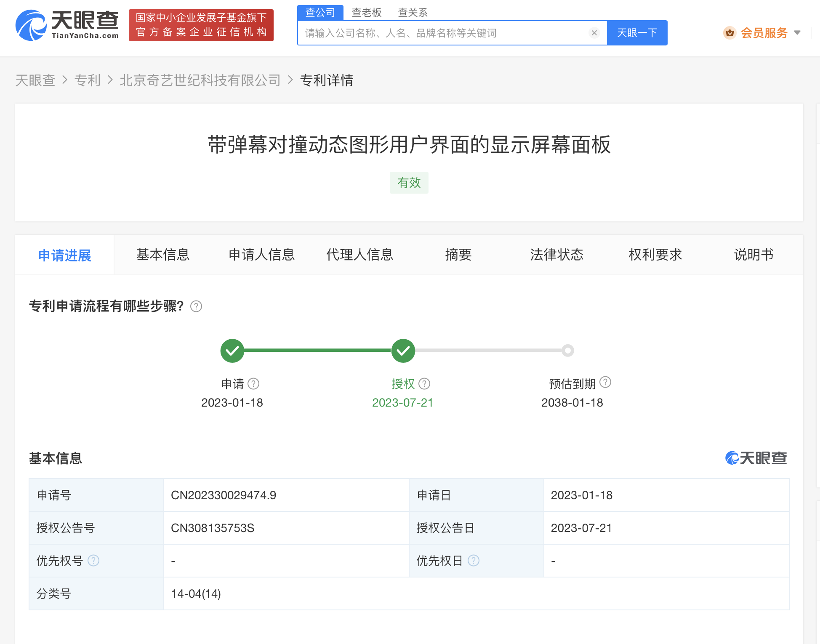
Task: Expand the 会员服务 dropdown arrow
Action: (797, 33)
